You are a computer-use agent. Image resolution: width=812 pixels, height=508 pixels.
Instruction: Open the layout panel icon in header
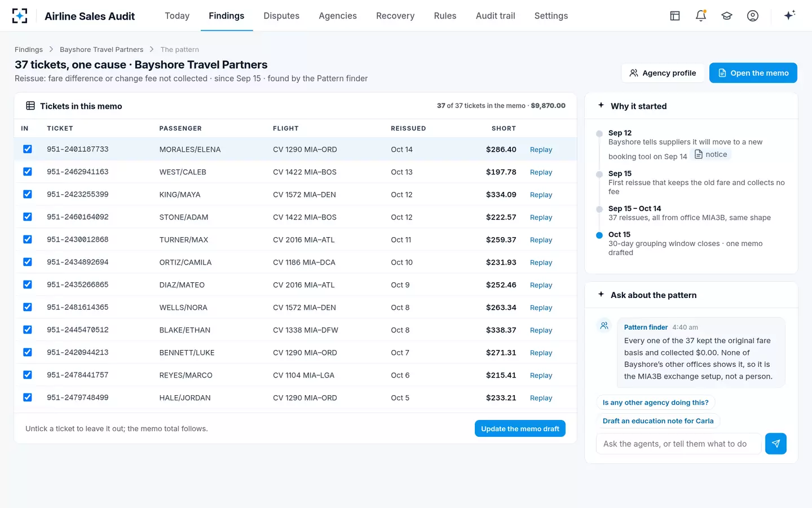(675, 16)
